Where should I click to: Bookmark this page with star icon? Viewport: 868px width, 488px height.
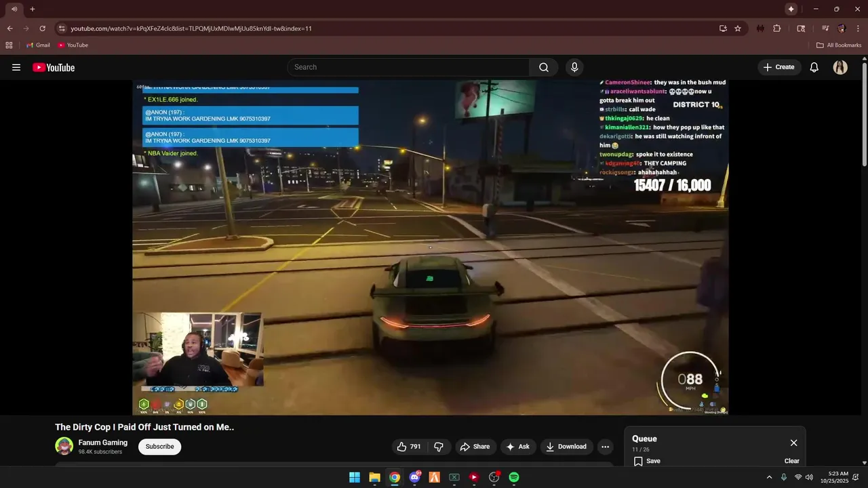click(x=738, y=28)
